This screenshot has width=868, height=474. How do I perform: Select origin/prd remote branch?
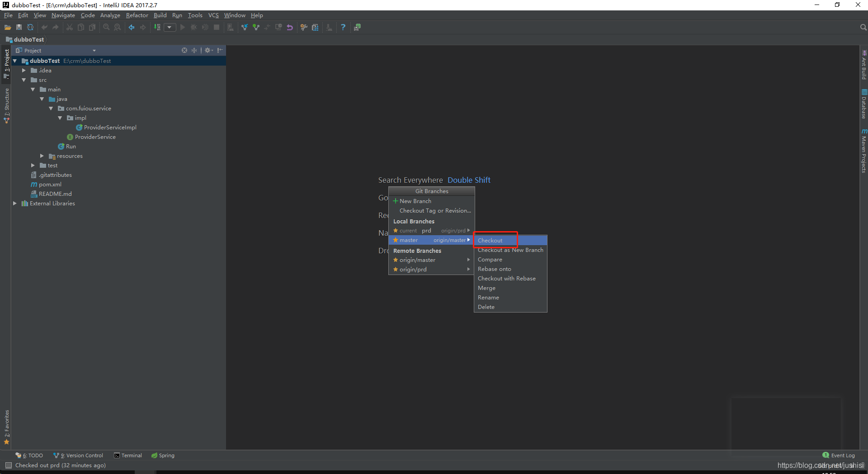pyautogui.click(x=432, y=269)
